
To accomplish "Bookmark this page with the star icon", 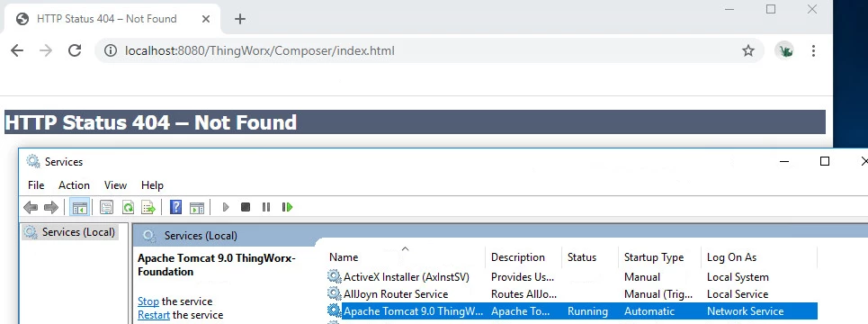I will pyautogui.click(x=748, y=51).
